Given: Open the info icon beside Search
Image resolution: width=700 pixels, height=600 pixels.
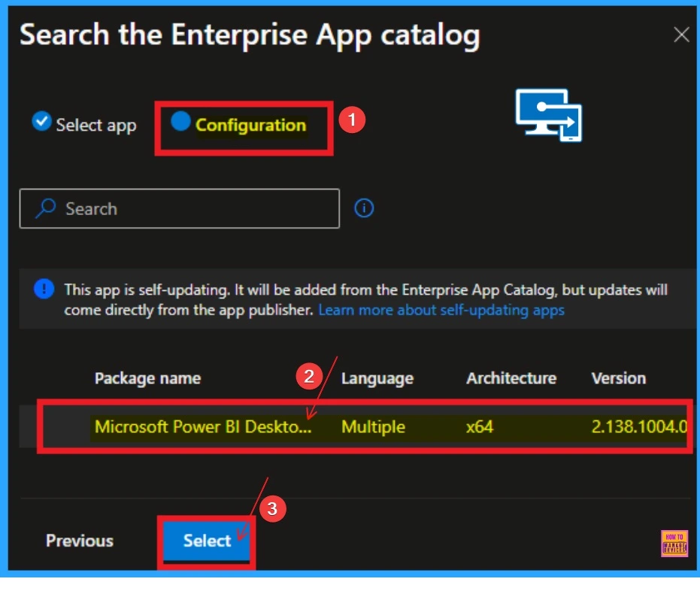Looking at the screenshot, I should pos(364,208).
